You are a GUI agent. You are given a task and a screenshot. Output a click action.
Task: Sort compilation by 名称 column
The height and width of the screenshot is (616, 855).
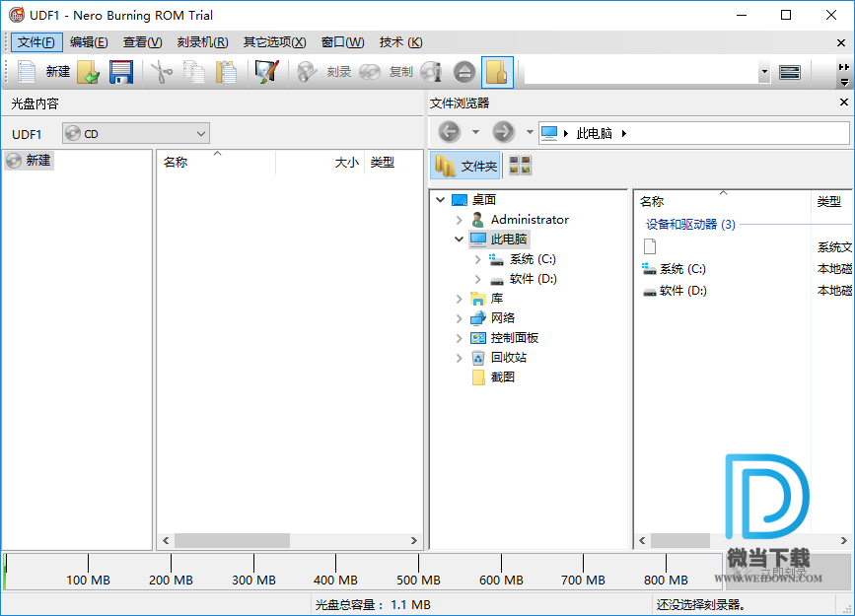click(x=175, y=163)
